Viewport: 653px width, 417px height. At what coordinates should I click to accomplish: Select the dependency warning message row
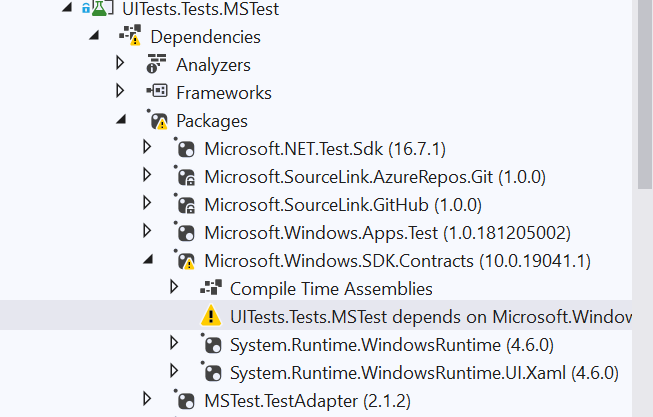(x=430, y=317)
